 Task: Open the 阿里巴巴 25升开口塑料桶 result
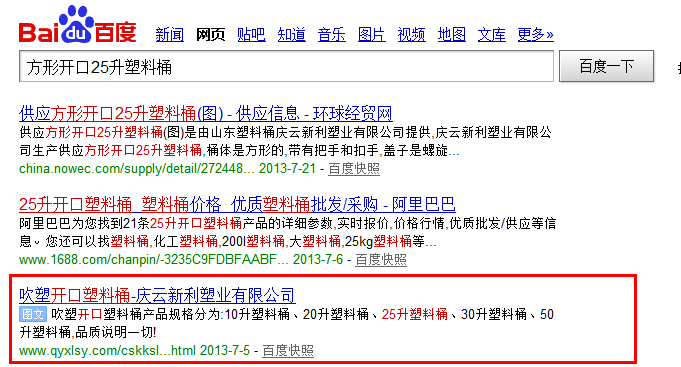coord(237,204)
